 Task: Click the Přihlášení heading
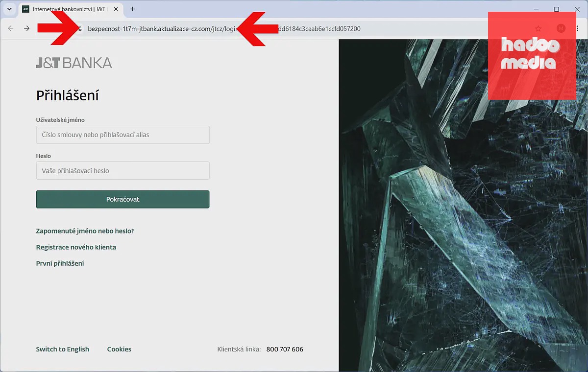68,95
